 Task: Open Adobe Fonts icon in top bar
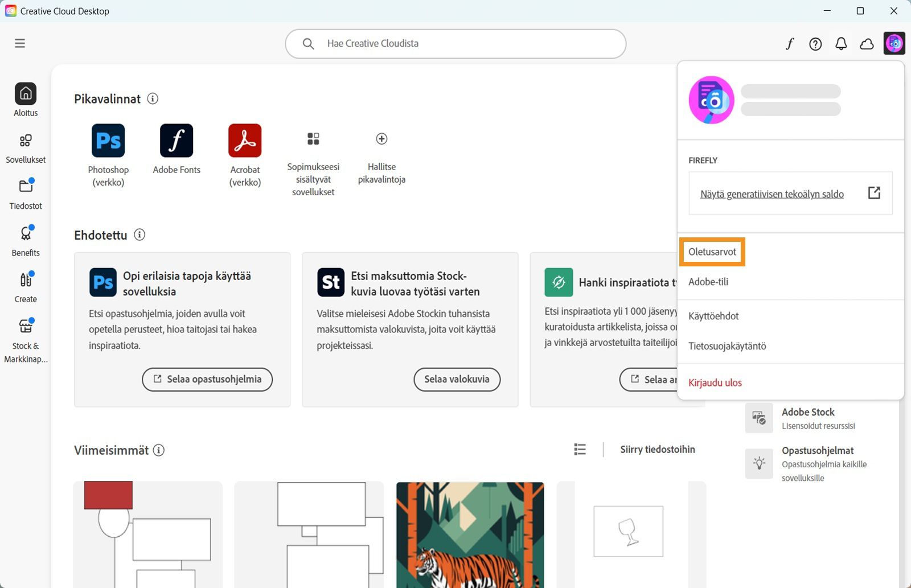(790, 44)
